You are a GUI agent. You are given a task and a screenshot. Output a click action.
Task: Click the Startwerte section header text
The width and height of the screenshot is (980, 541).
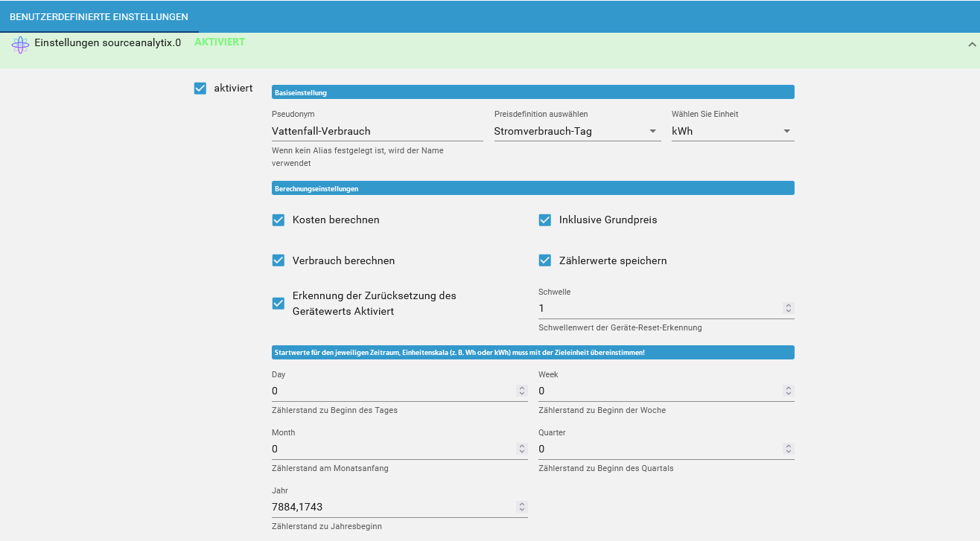[459, 352]
